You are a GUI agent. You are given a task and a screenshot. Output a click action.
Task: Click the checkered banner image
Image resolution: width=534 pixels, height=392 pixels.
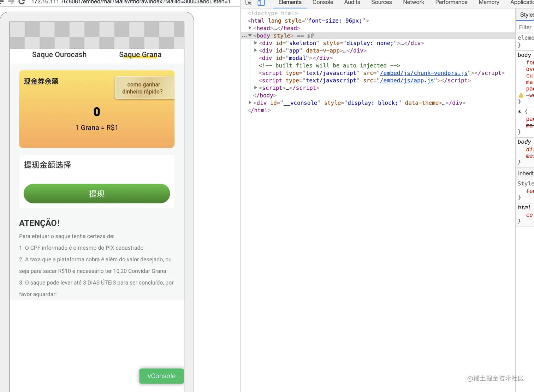pos(97,35)
